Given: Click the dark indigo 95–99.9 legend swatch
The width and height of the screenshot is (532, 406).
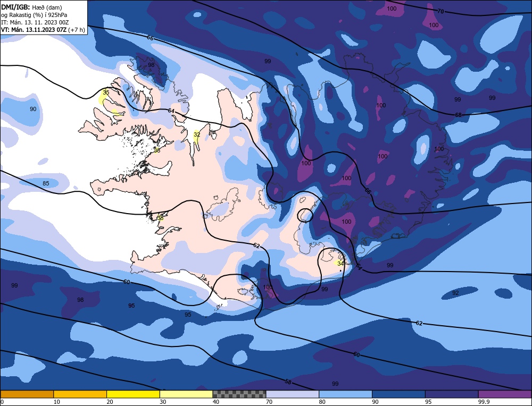Looking at the screenshot, I should (x=452, y=394).
